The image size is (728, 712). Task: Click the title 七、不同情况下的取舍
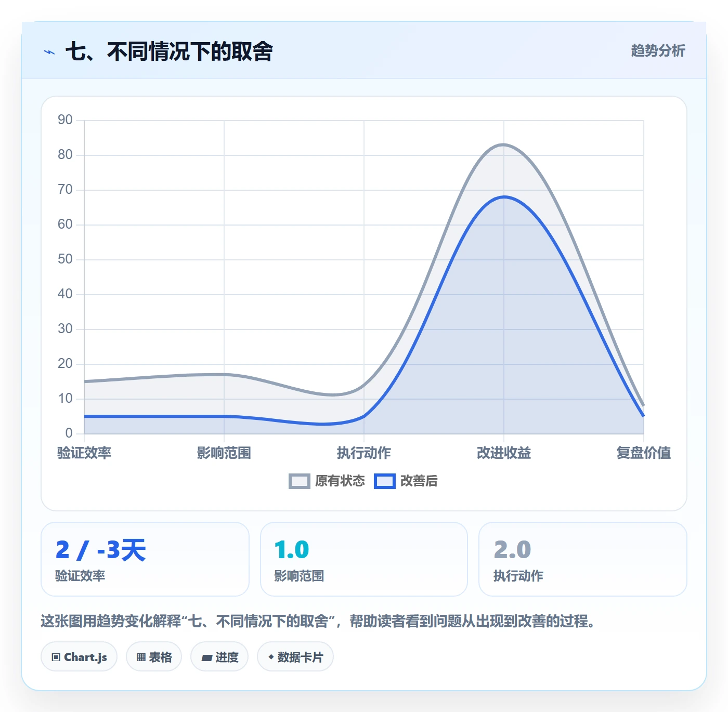[169, 51]
